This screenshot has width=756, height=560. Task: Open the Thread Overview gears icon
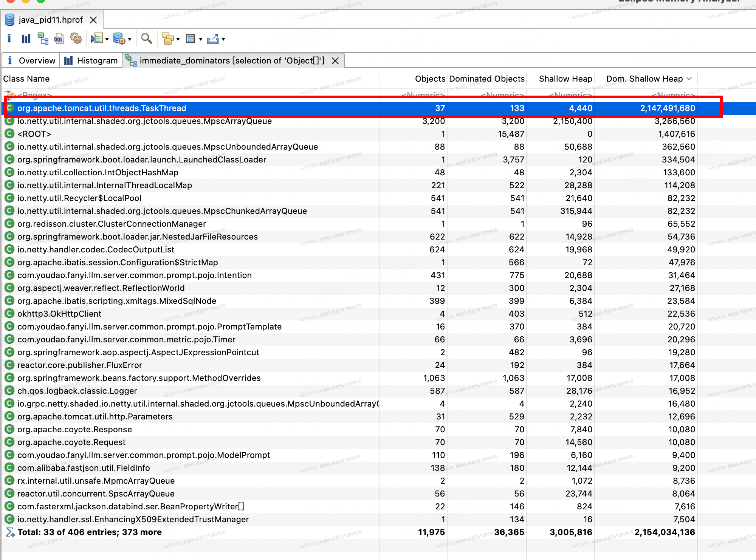(x=76, y=39)
